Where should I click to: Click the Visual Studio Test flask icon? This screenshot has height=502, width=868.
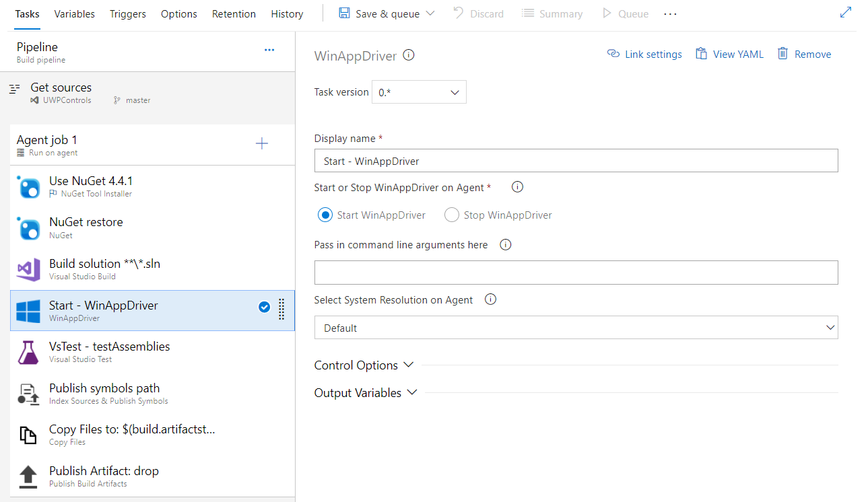tap(28, 353)
